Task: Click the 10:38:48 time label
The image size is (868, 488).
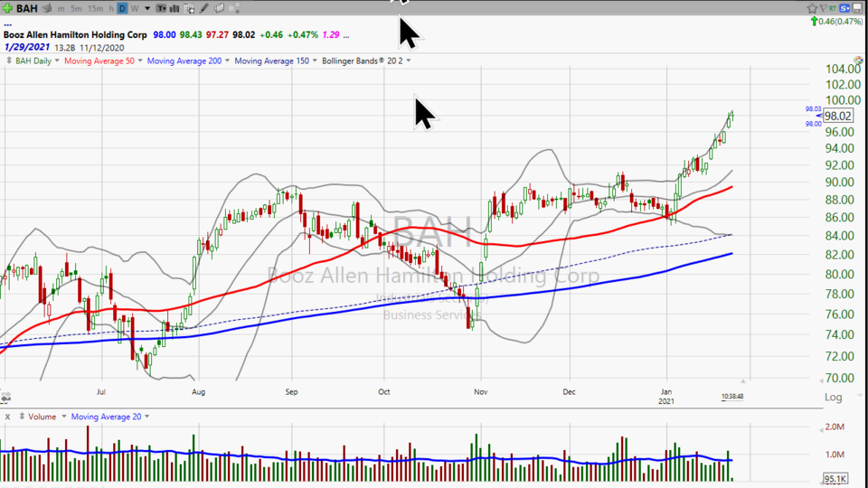Action: [x=732, y=396]
